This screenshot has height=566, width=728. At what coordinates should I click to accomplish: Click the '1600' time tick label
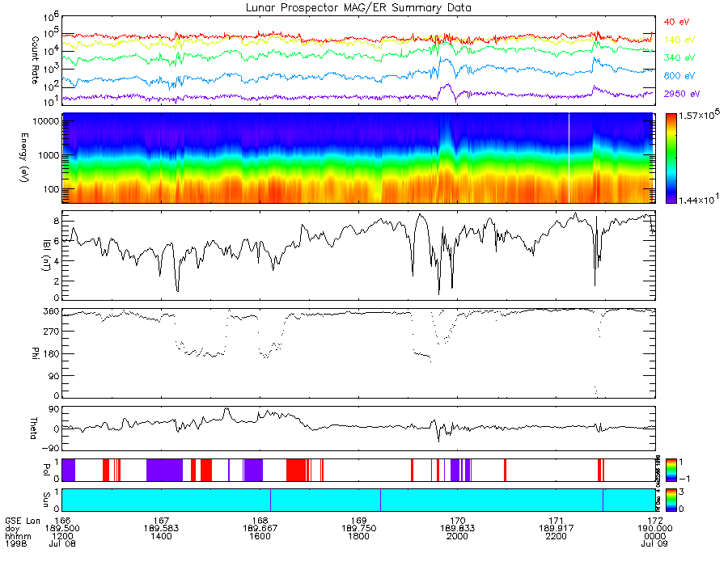pyautogui.click(x=260, y=536)
